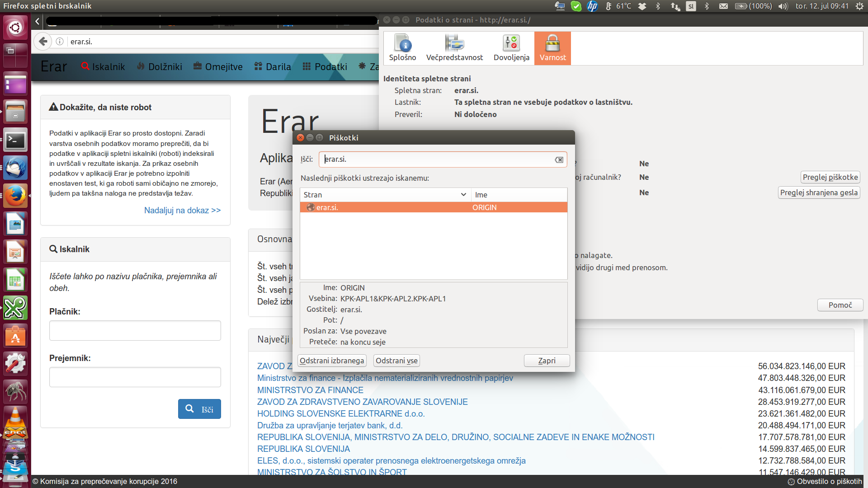Click the Preglej shranjena gesla button
868x488 pixels.
coord(819,192)
